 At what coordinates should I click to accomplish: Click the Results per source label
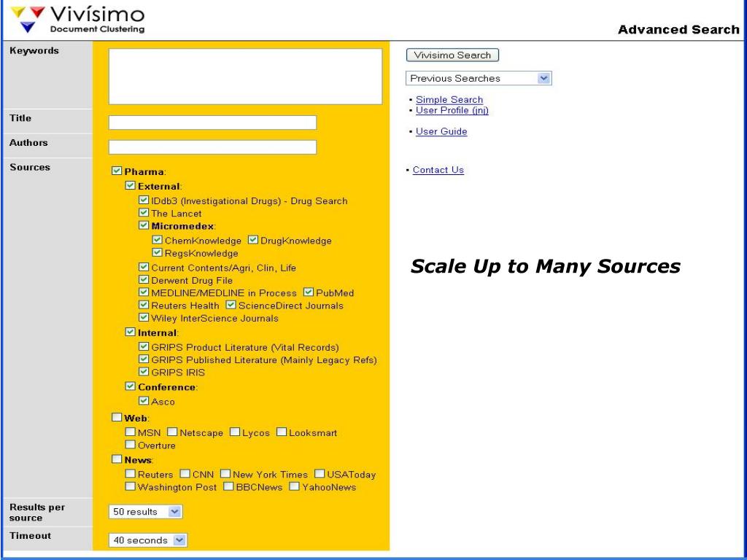pyautogui.click(x=36, y=513)
